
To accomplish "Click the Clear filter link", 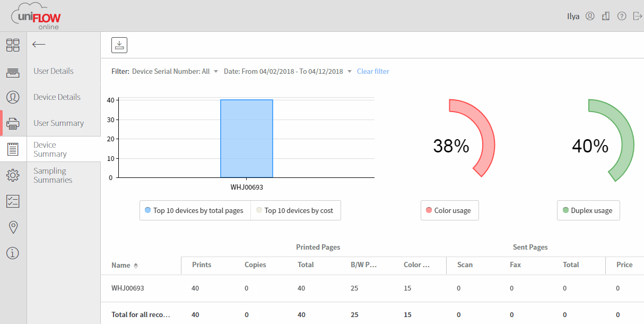I will pos(373,71).
